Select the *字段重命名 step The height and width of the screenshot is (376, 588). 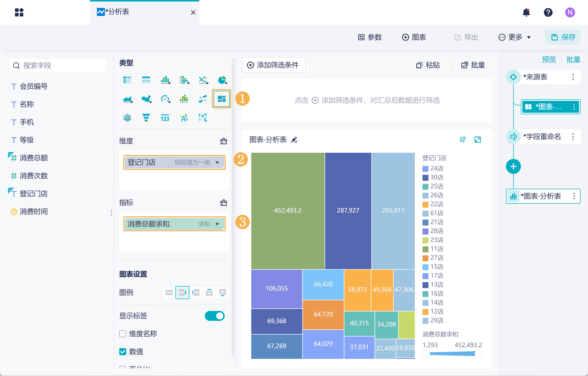(x=542, y=136)
